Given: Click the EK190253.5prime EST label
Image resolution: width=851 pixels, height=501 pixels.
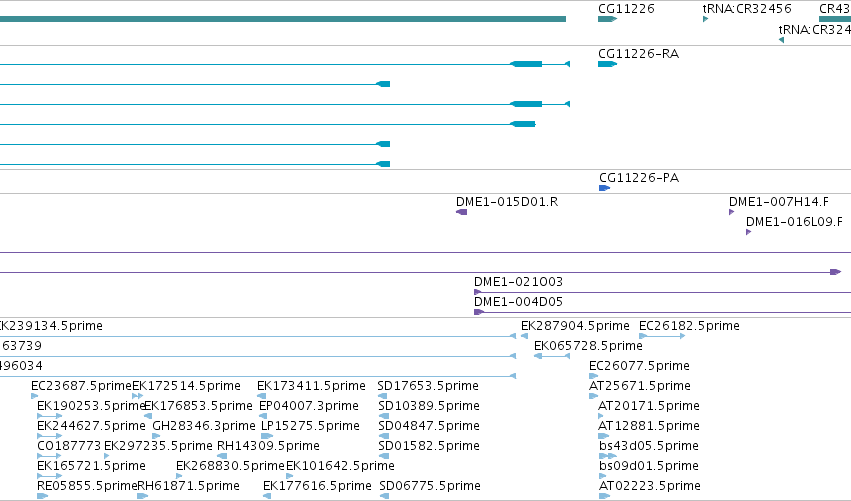Looking at the screenshot, I should (91, 406).
